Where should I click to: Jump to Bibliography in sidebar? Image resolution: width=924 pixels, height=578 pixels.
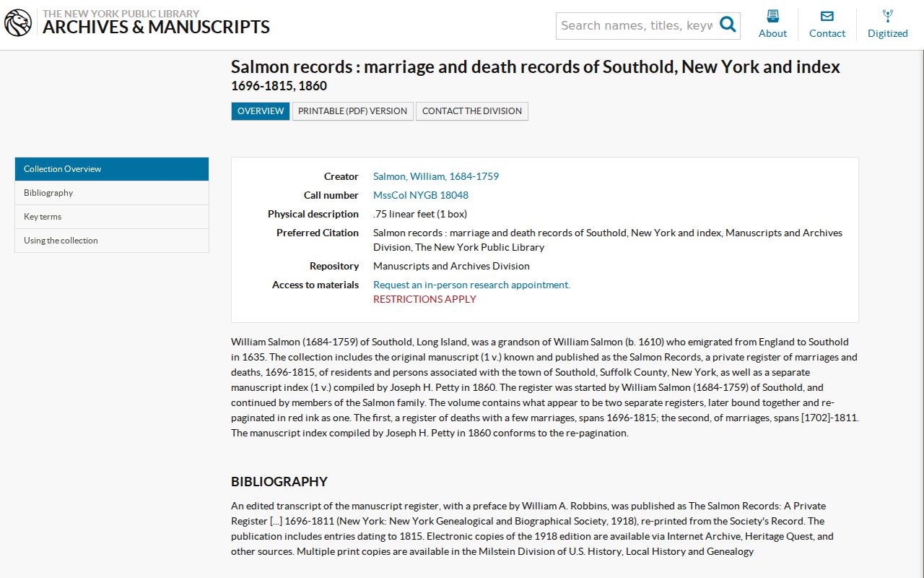(112, 193)
